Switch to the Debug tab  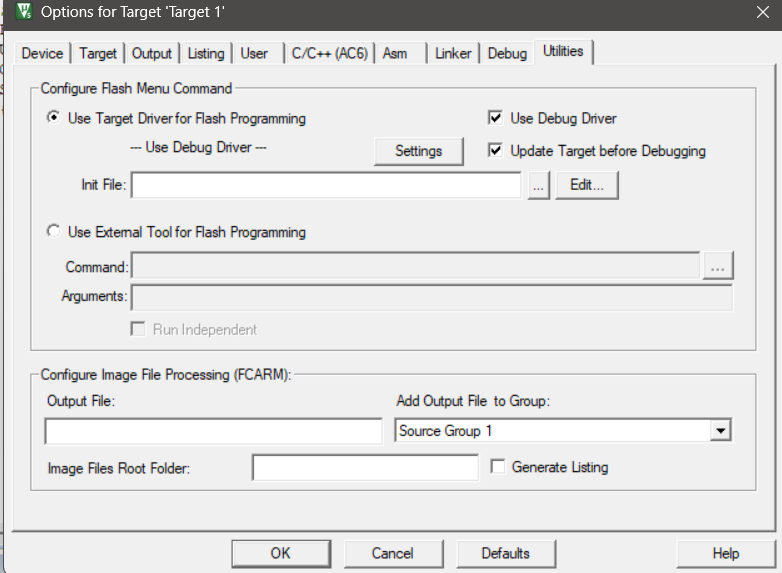[x=507, y=54]
